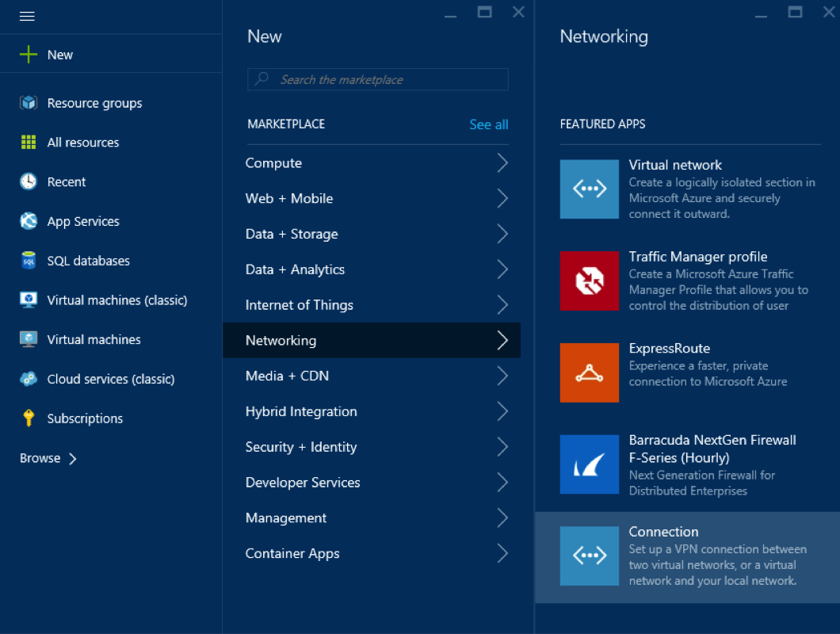
Task: Open Virtual network featured app title
Action: pyautogui.click(x=675, y=165)
